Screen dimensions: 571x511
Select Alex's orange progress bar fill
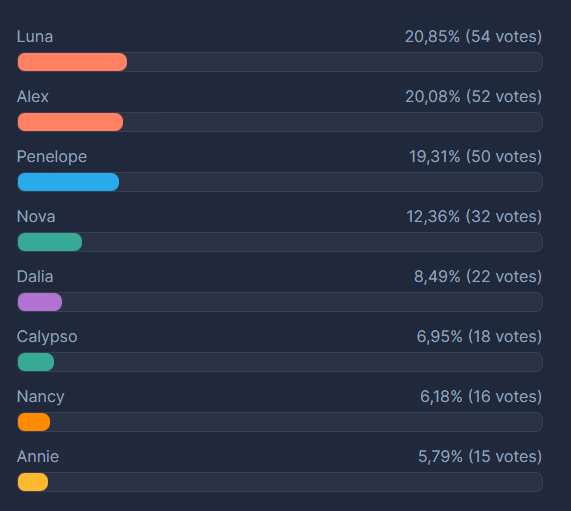coord(70,122)
